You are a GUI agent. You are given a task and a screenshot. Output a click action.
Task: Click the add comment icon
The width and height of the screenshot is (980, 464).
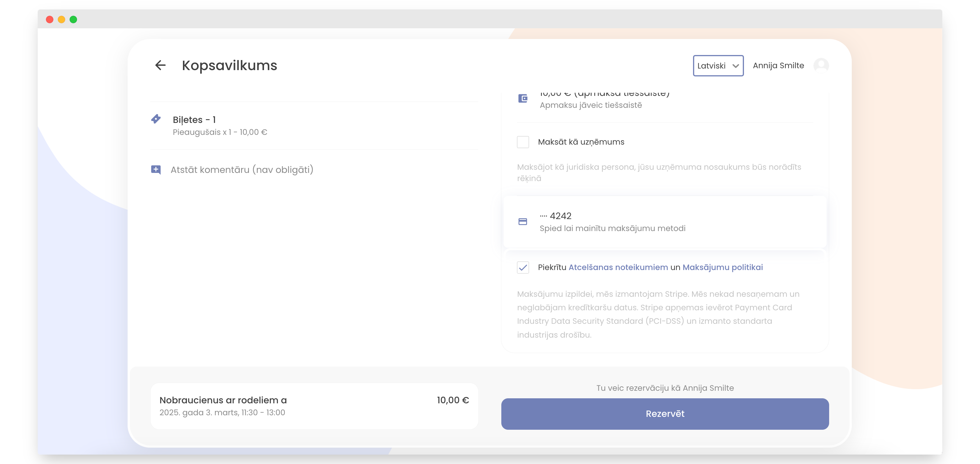click(156, 170)
